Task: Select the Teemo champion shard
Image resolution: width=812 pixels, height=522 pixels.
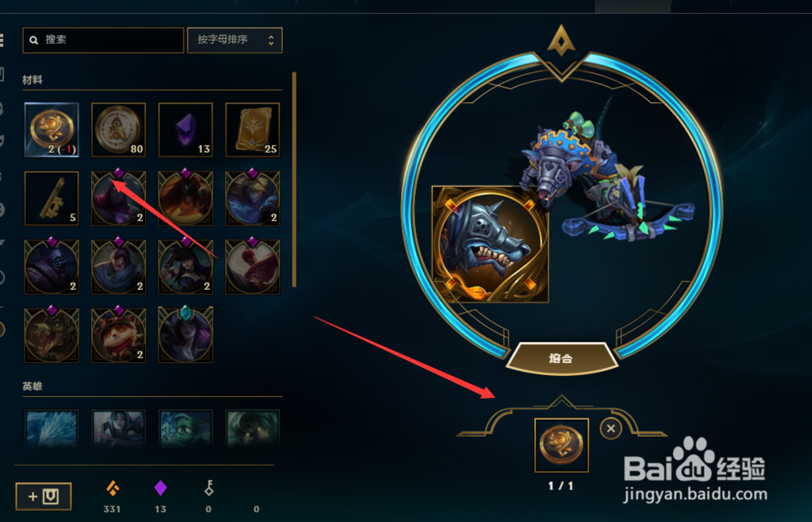Action: pyautogui.click(x=119, y=335)
